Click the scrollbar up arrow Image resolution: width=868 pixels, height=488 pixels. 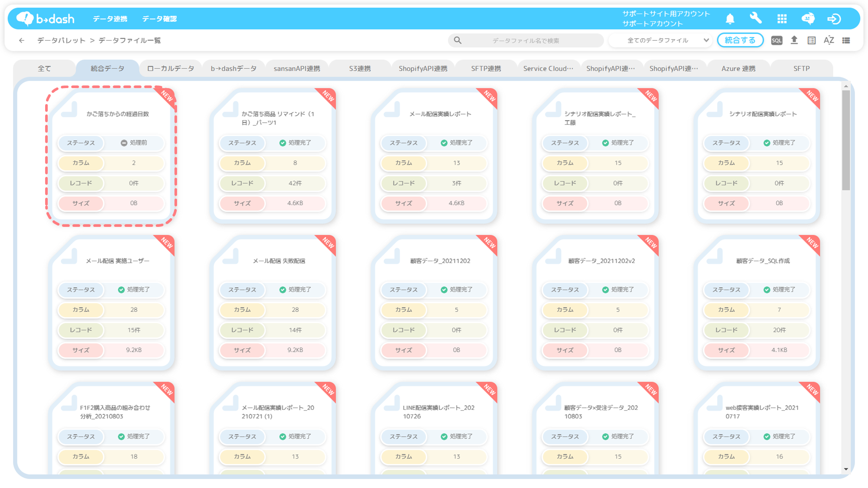tap(846, 86)
